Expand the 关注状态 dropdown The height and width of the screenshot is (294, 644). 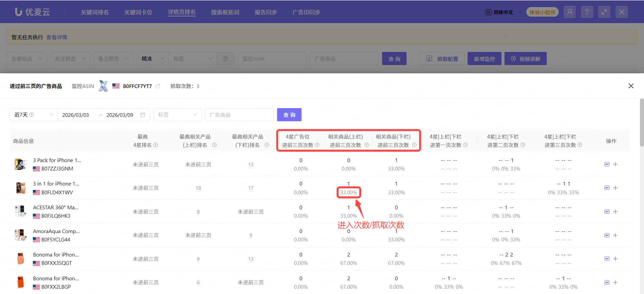[70, 59]
